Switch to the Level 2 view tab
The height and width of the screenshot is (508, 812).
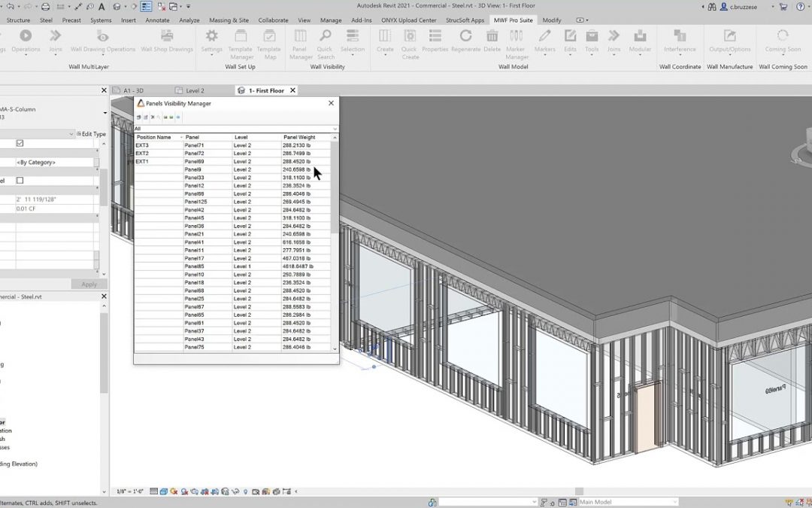195,90
